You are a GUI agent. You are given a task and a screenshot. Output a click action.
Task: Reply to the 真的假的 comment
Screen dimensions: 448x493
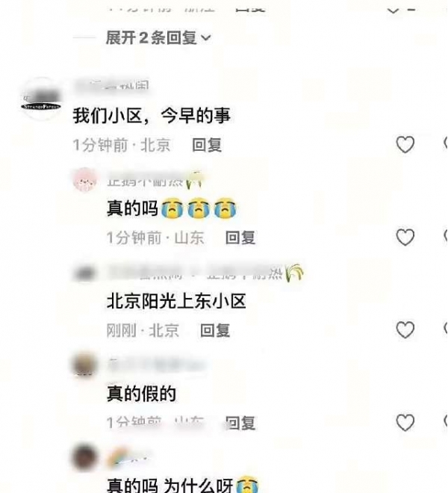(240, 423)
